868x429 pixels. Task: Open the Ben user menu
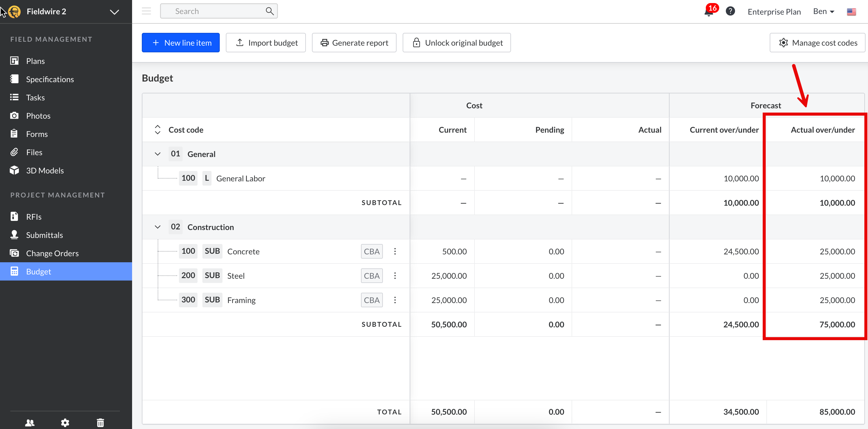(824, 12)
